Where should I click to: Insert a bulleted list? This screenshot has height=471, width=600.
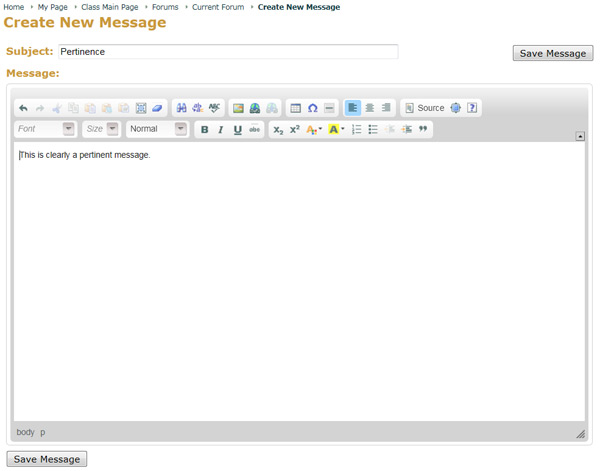coord(373,130)
